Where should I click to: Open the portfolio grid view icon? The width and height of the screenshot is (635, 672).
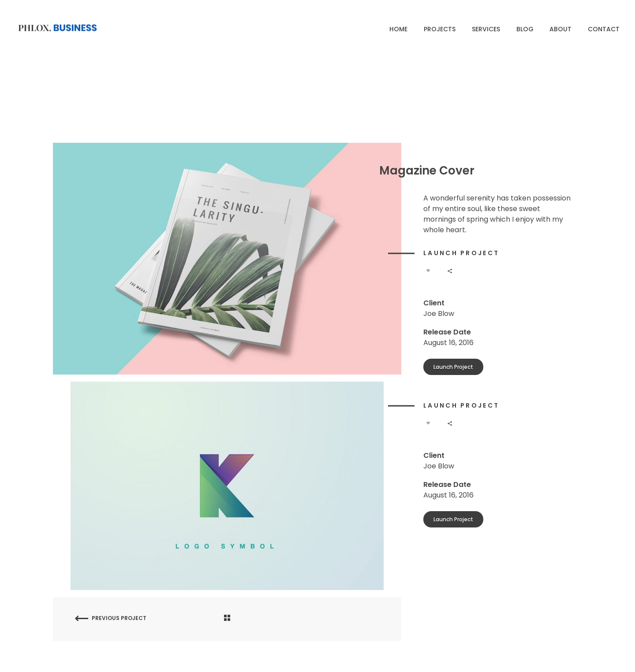tap(227, 618)
